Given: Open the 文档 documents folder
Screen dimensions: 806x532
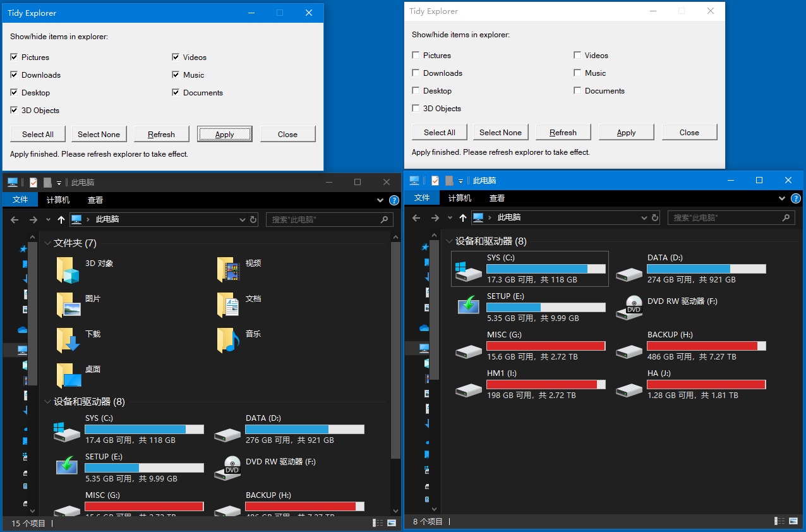Looking at the screenshot, I should (239, 305).
